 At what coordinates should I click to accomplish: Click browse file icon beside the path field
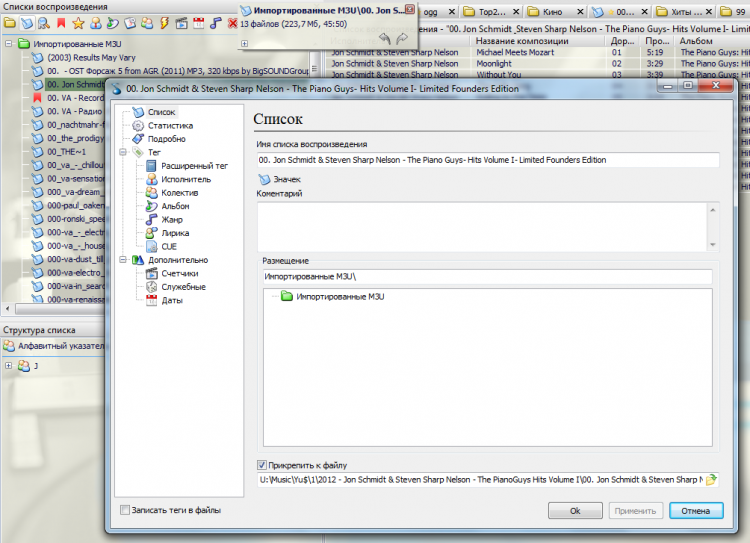click(x=711, y=479)
